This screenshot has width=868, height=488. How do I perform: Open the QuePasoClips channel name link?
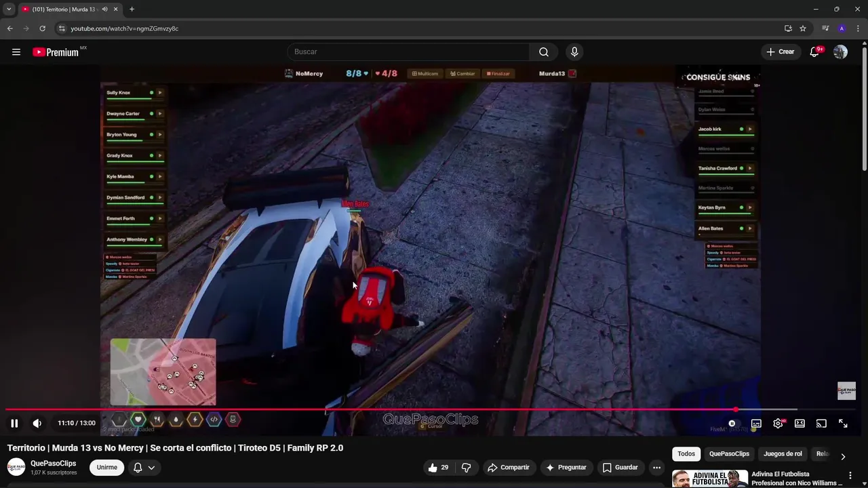tap(54, 464)
